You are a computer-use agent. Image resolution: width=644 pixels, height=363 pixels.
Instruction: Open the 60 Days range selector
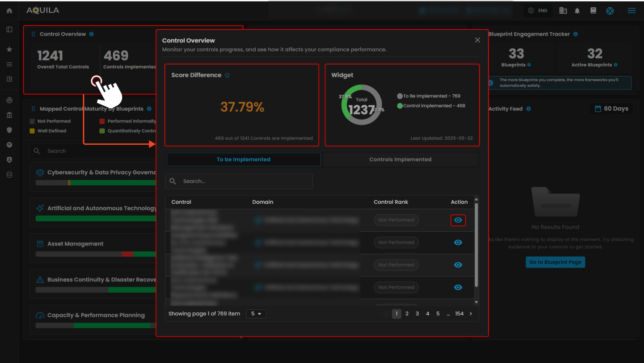(x=611, y=109)
